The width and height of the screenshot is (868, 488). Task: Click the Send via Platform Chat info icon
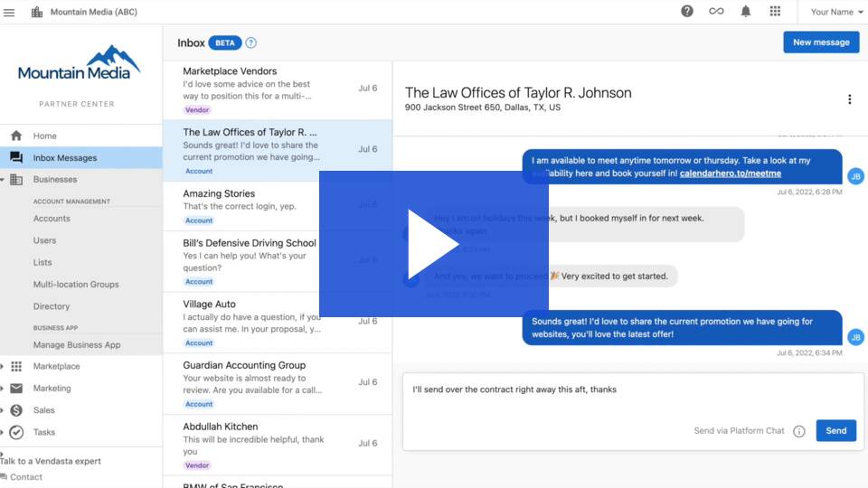(x=798, y=431)
